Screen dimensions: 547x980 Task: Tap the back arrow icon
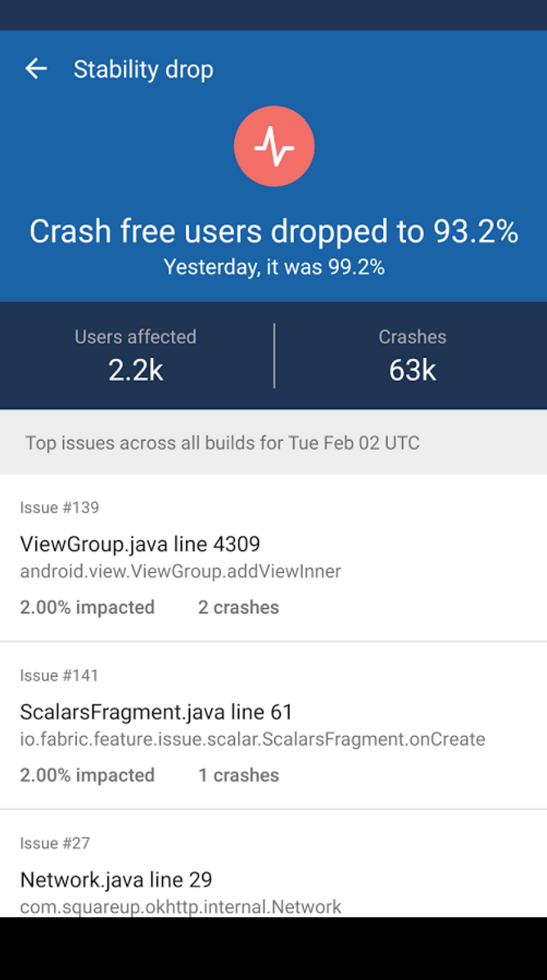click(36, 69)
